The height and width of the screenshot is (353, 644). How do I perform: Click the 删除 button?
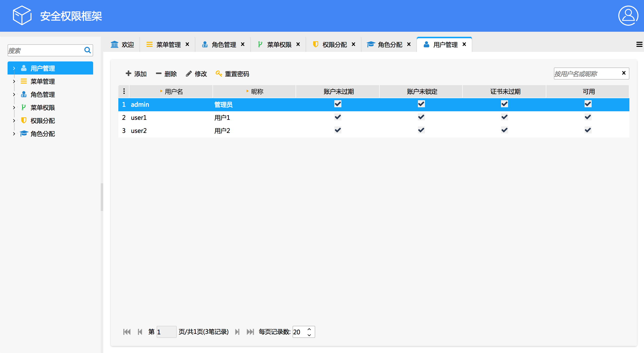tap(166, 74)
